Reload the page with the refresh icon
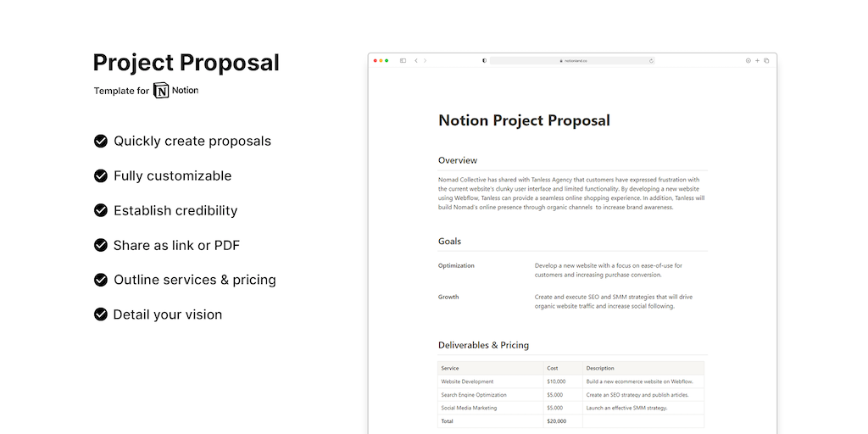This screenshot has width=868, height=434. 651,61
